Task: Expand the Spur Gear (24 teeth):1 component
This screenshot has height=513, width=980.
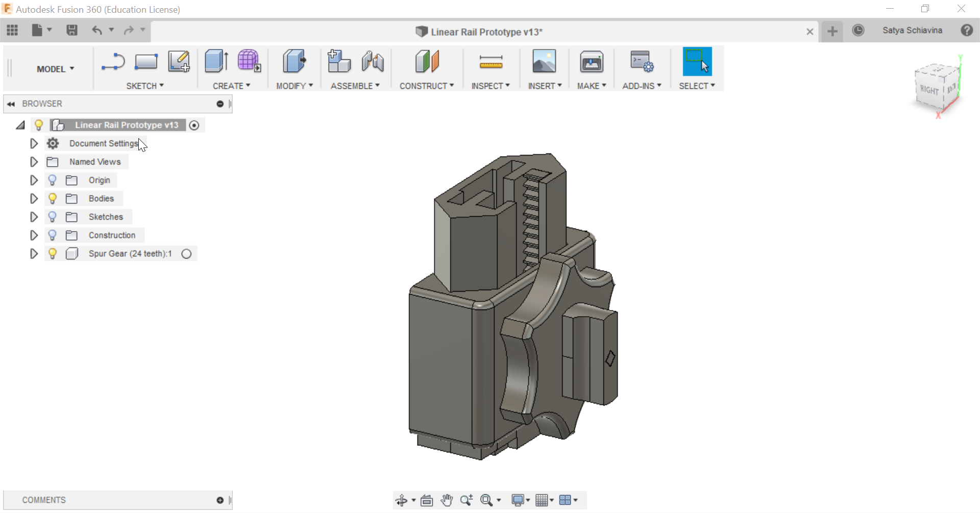Action: (x=34, y=254)
